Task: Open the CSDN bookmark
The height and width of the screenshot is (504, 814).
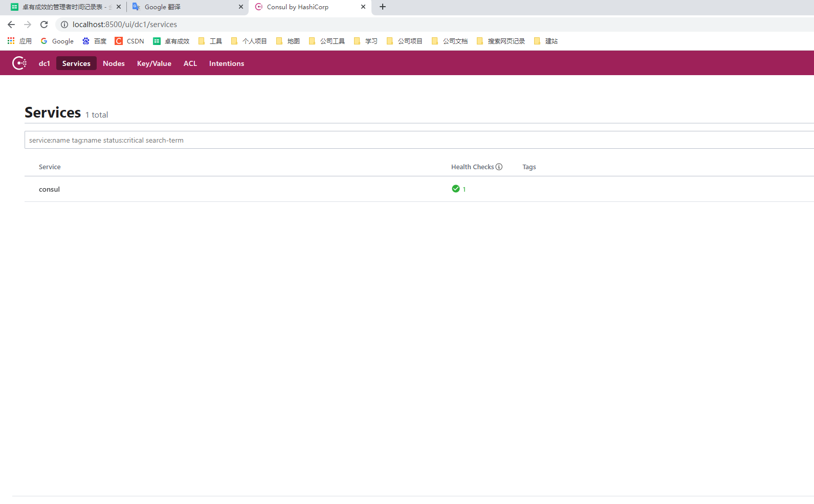Action: [130, 41]
